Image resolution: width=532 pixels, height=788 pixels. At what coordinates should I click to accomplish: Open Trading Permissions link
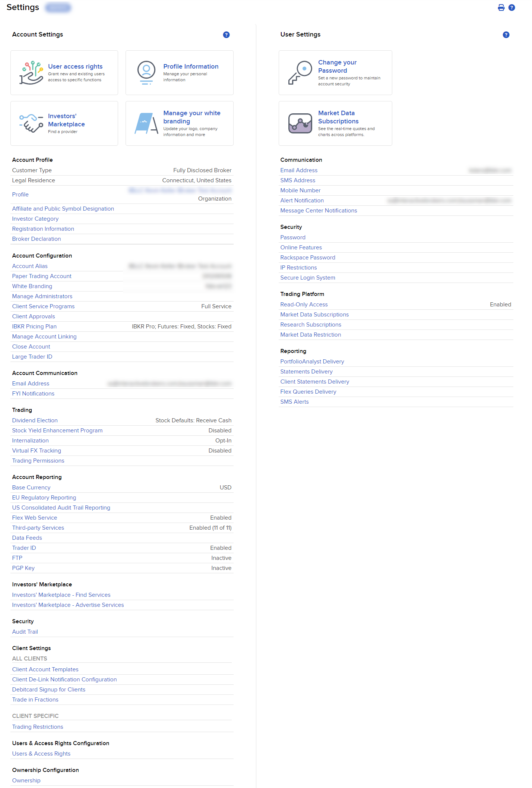[38, 461]
